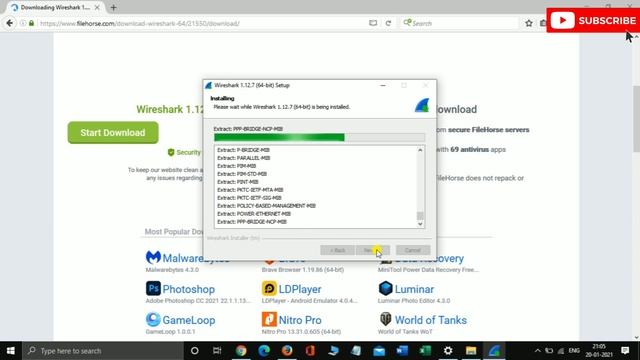Click the Nitro Pro app icon
The width and height of the screenshot is (640, 360).
tap(269, 320)
